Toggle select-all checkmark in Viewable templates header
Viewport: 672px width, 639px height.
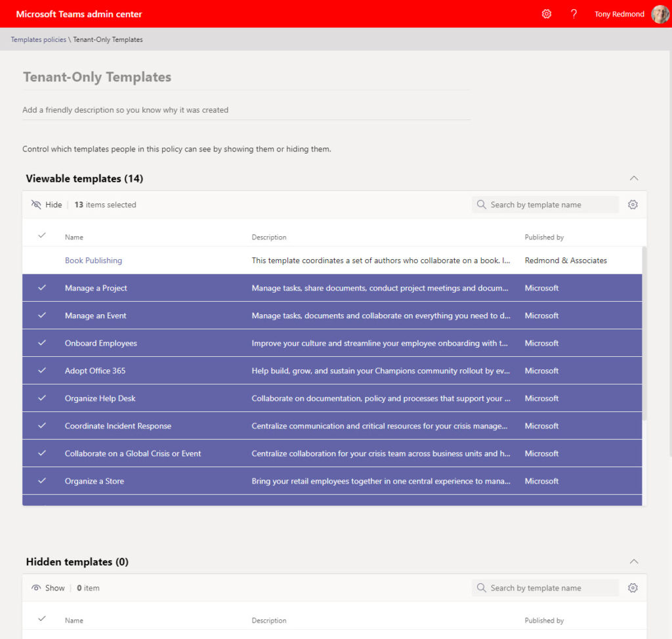pyautogui.click(x=42, y=236)
